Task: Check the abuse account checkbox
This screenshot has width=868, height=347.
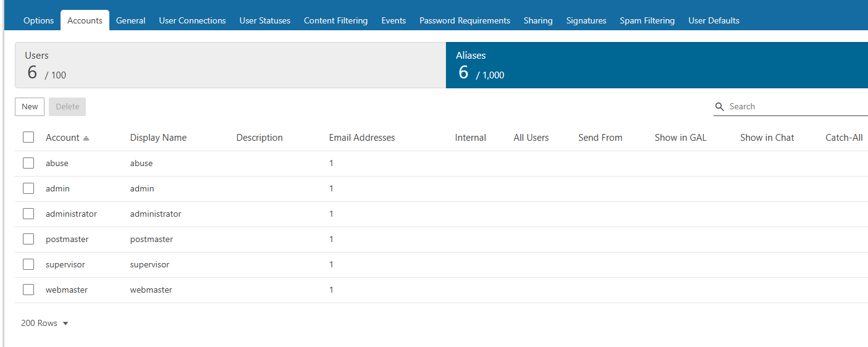Action: coord(28,163)
